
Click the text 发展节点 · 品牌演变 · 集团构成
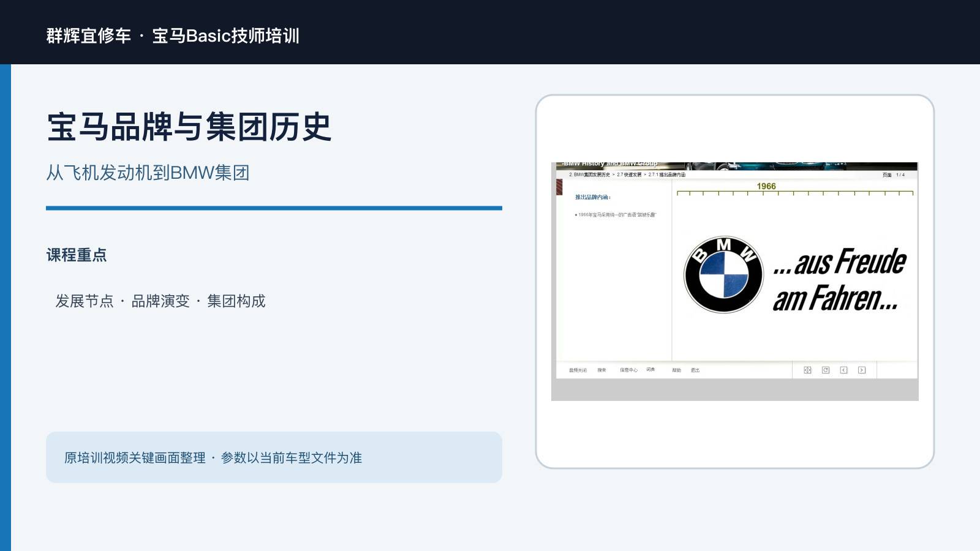(x=160, y=301)
